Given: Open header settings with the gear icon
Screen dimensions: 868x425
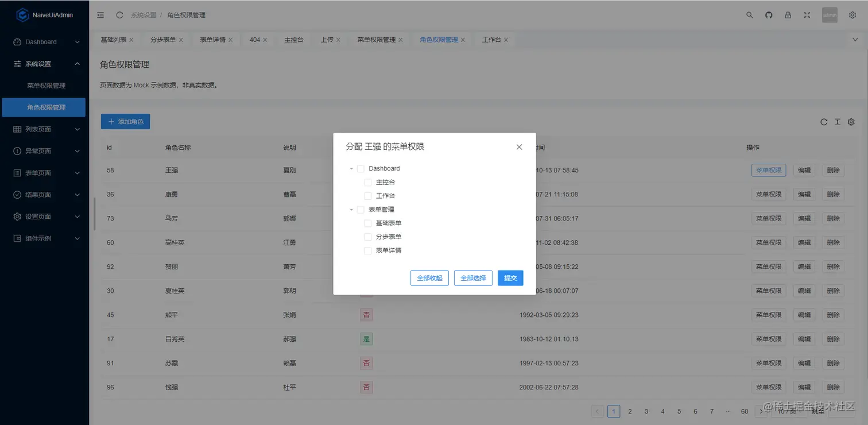Looking at the screenshot, I should coord(852,15).
